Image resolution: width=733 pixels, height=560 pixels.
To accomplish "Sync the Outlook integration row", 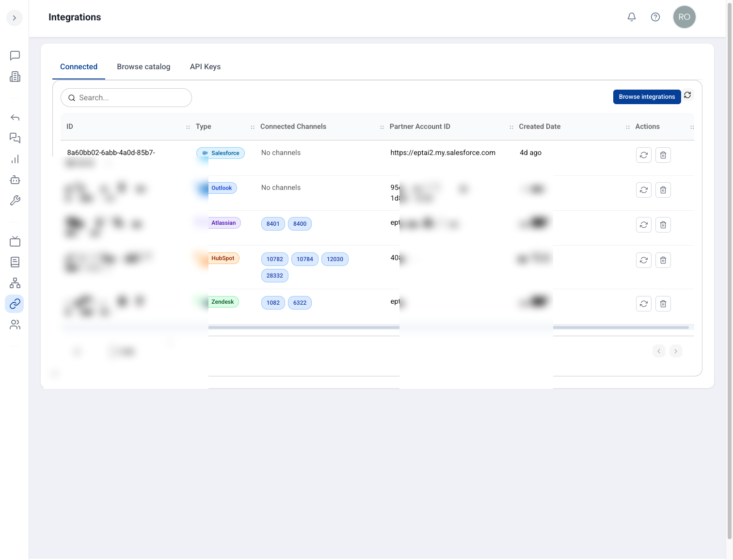I will [644, 190].
